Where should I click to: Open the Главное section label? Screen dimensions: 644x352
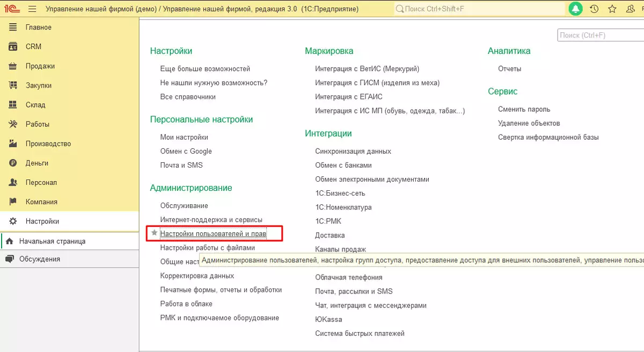click(39, 27)
